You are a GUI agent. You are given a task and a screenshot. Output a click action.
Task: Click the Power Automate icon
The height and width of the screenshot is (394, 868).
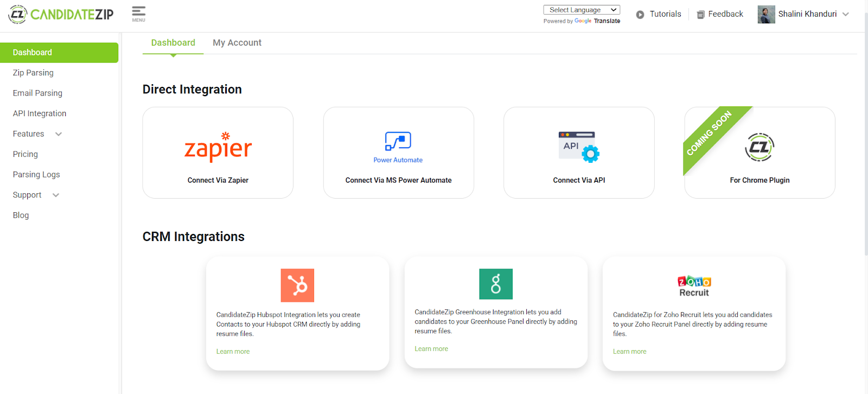(x=398, y=142)
